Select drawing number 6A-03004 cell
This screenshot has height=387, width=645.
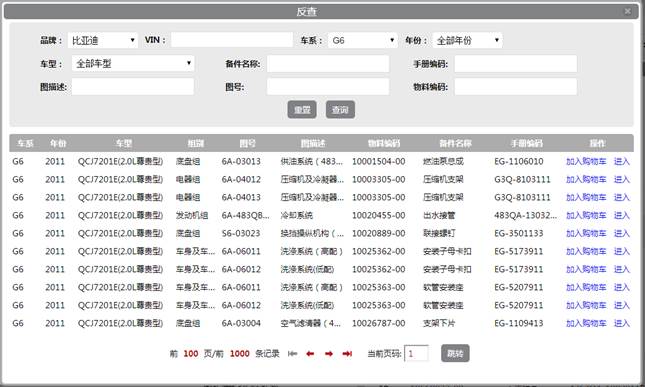click(241, 323)
